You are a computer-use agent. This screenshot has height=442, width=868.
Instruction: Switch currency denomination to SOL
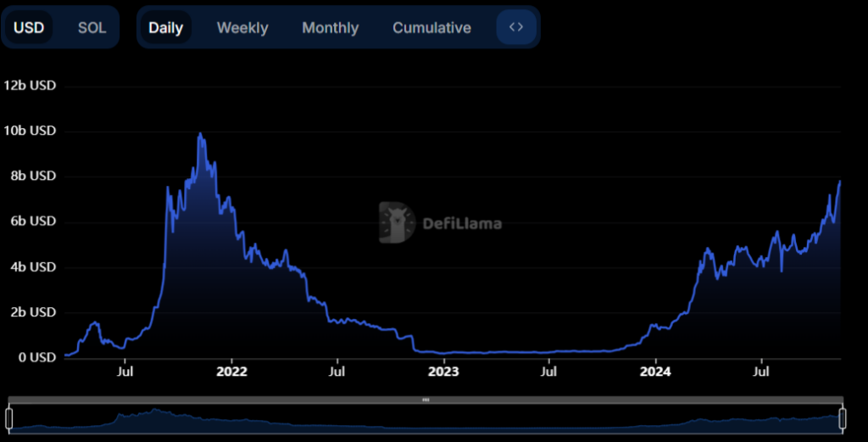92,27
